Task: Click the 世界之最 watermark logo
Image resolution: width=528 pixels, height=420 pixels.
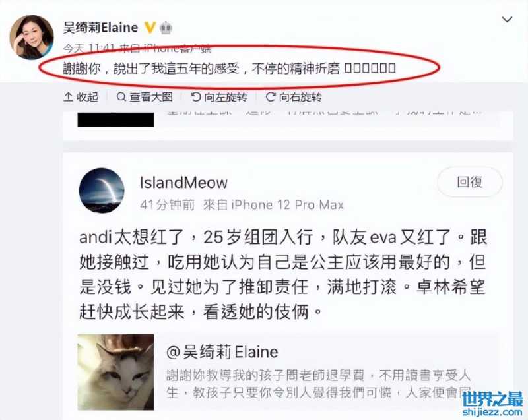Action: (x=492, y=404)
